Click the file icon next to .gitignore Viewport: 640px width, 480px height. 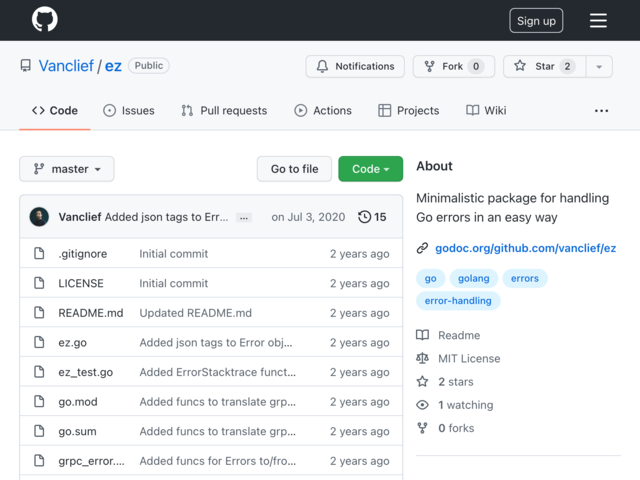[x=39, y=253]
